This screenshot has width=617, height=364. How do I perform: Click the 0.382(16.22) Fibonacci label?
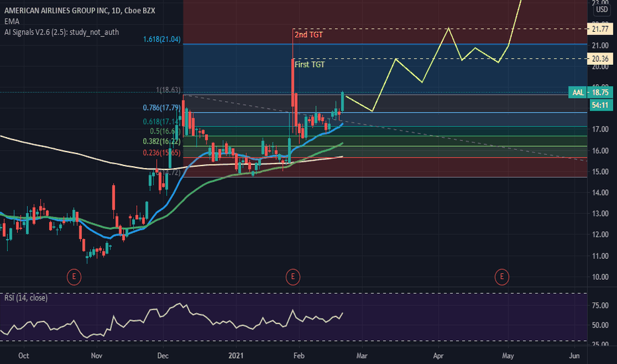[x=162, y=141]
